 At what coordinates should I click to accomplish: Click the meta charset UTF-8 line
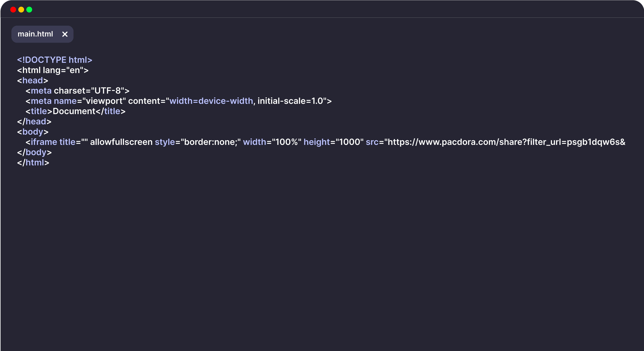tap(77, 91)
